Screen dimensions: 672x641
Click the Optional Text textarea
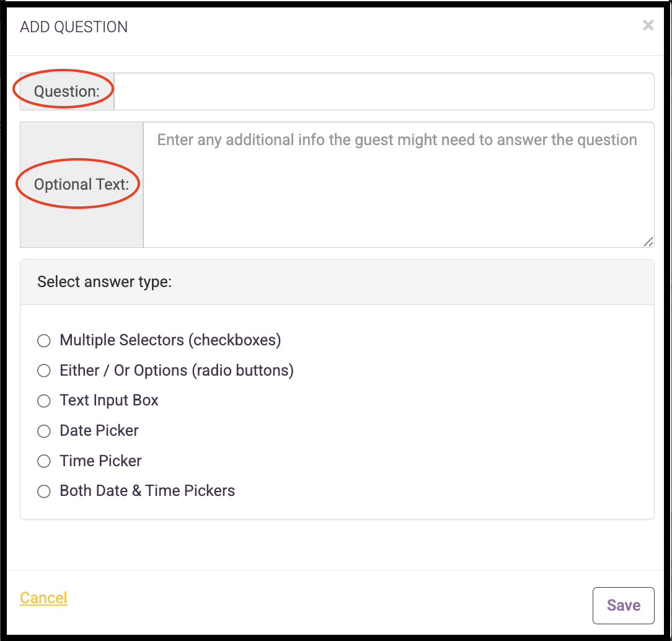[399, 185]
